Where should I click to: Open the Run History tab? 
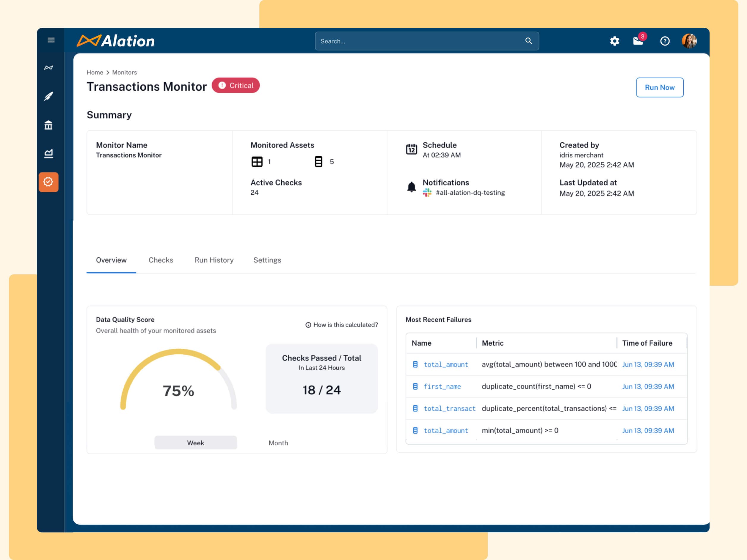coord(214,260)
